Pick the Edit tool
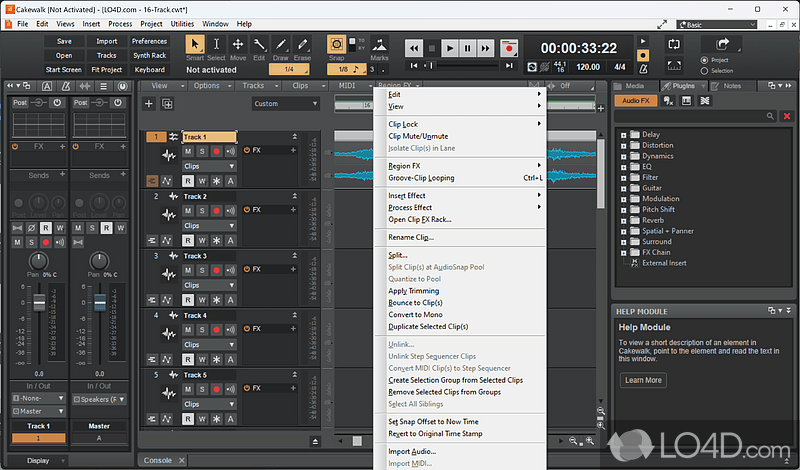Image resolution: width=800 pixels, height=470 pixels. click(x=259, y=44)
